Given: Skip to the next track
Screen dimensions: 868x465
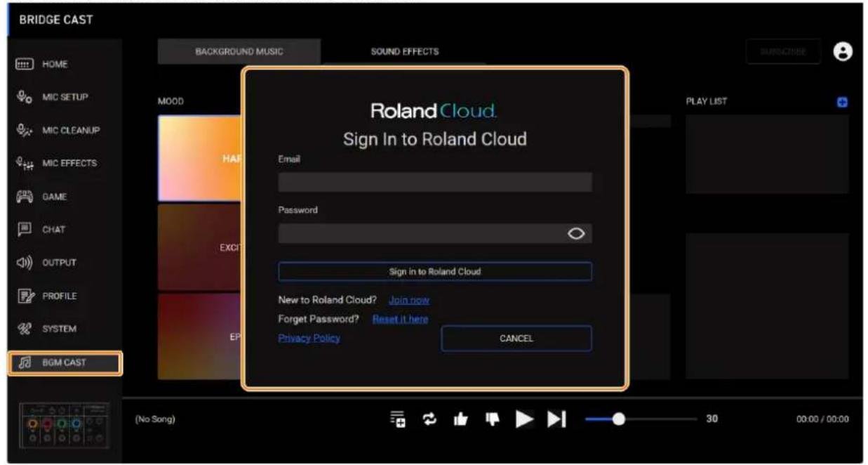Looking at the screenshot, I should pyautogui.click(x=556, y=419).
